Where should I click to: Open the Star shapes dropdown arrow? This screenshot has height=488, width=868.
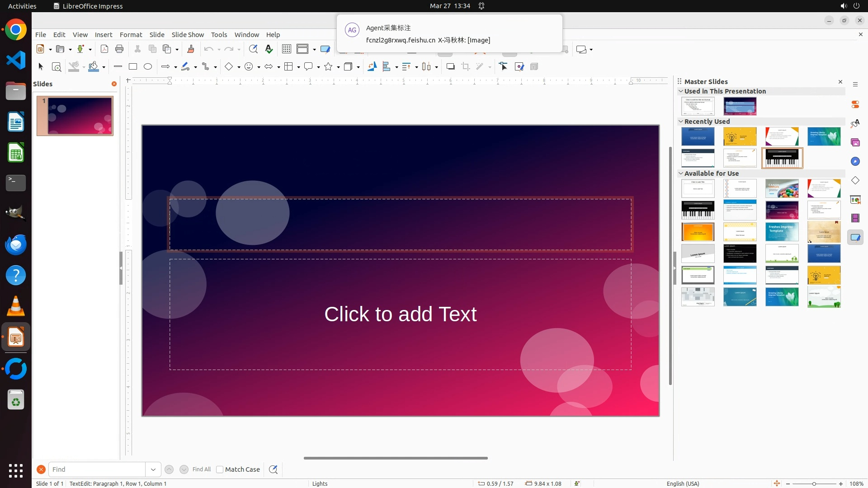(338, 67)
